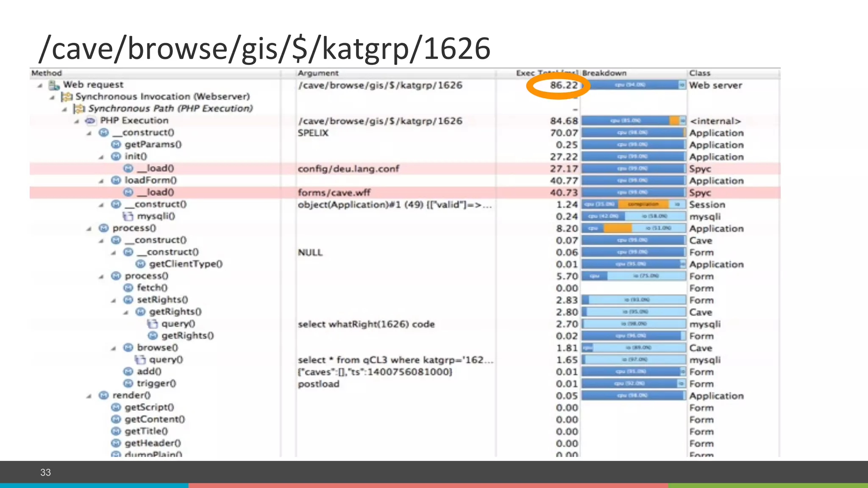Click the __construct() icon in the SPELIX row
Image resolution: width=868 pixels, height=488 pixels.
(x=104, y=133)
